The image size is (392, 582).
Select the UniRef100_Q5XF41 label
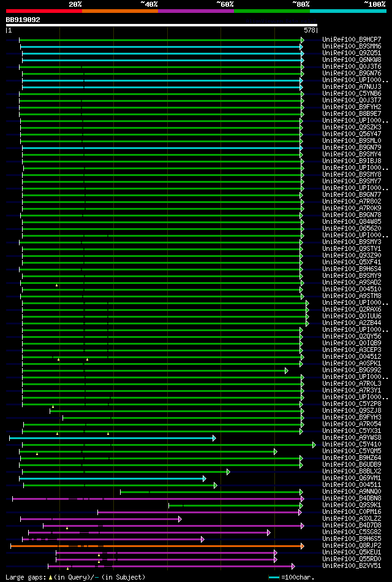tap(352, 262)
